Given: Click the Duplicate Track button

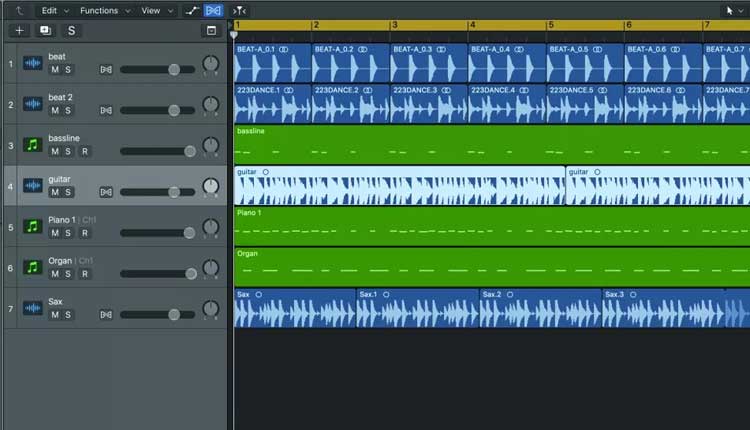Looking at the screenshot, I should pyautogui.click(x=45, y=31).
